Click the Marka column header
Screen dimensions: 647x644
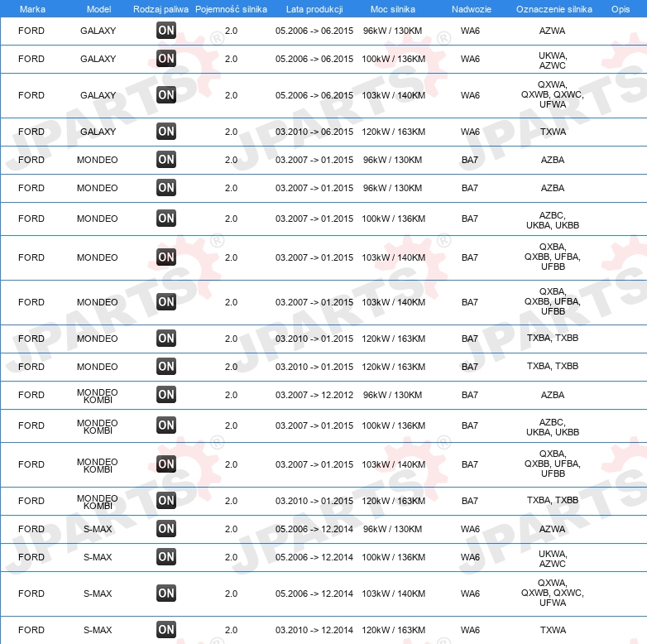tap(32, 9)
